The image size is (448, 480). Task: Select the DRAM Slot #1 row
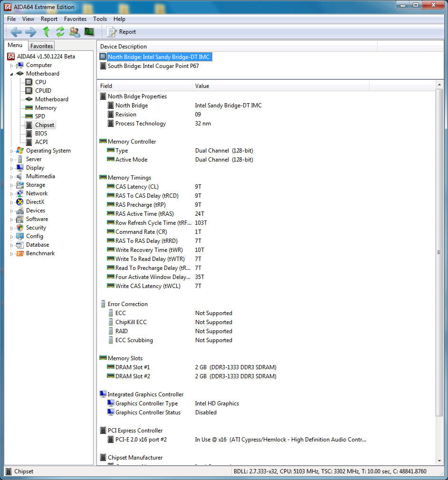[x=266, y=367]
